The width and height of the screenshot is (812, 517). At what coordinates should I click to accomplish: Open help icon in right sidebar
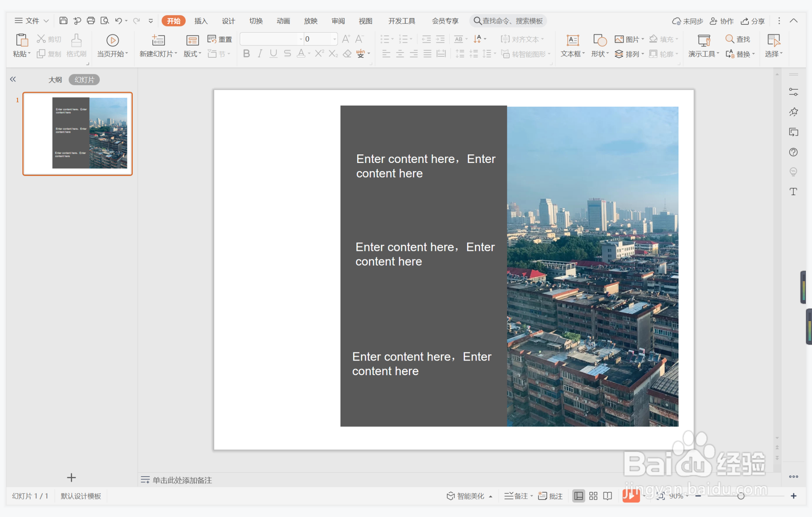point(793,152)
